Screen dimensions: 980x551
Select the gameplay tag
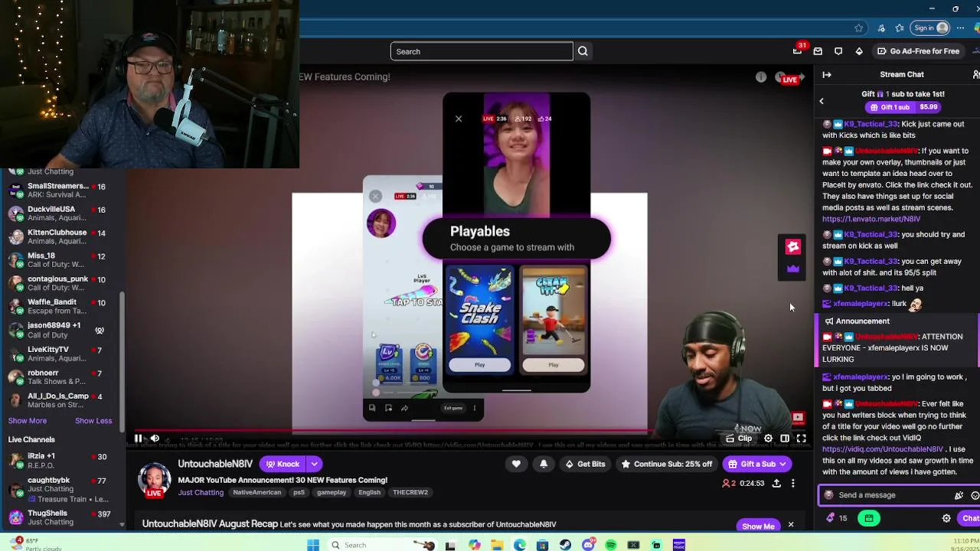tap(332, 492)
